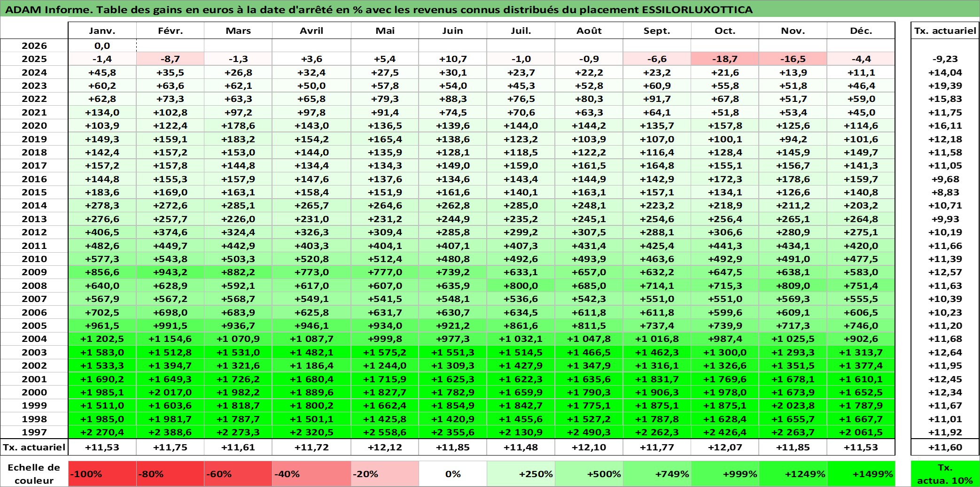Select the +178,6 cell in March 2020
The height and width of the screenshot is (487, 980).
(238, 125)
